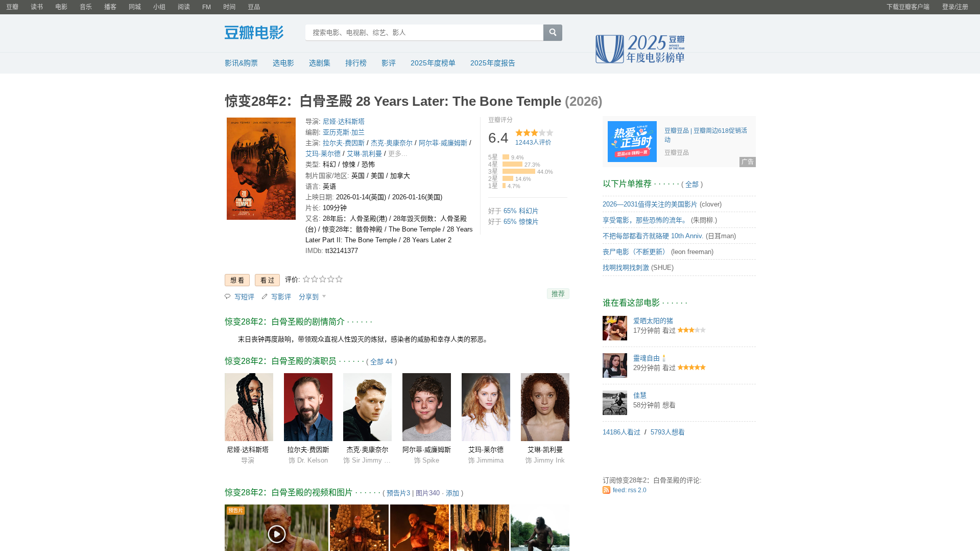Viewport: 980px width, 551px height.
Task: Open 爱晒太阳的猪 user avatar
Action: (x=615, y=328)
